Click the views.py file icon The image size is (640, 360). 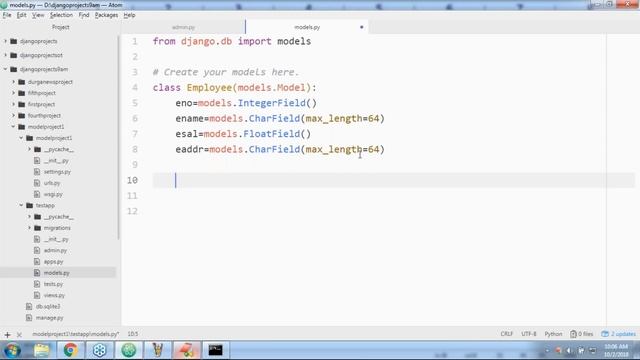(x=37, y=295)
